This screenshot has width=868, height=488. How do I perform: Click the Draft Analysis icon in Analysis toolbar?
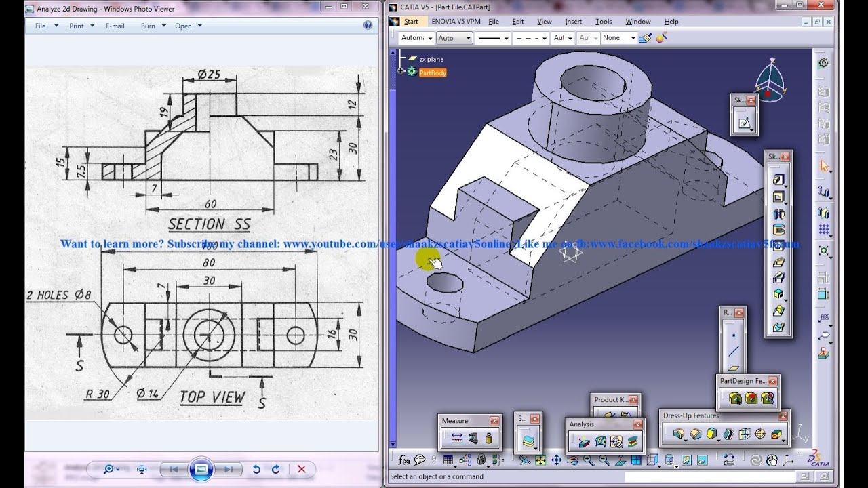pos(585,443)
